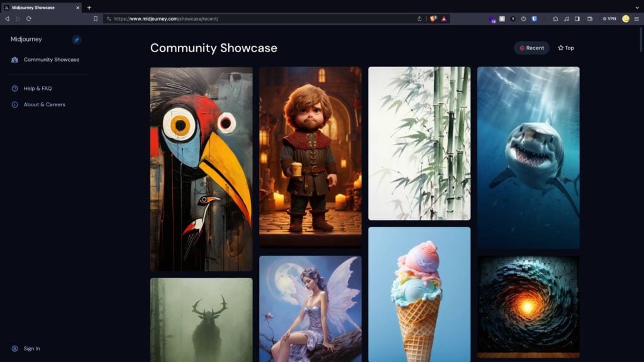Image resolution: width=644 pixels, height=362 pixels.
Task: Switch to the Recent showcase tab
Action: (531, 48)
